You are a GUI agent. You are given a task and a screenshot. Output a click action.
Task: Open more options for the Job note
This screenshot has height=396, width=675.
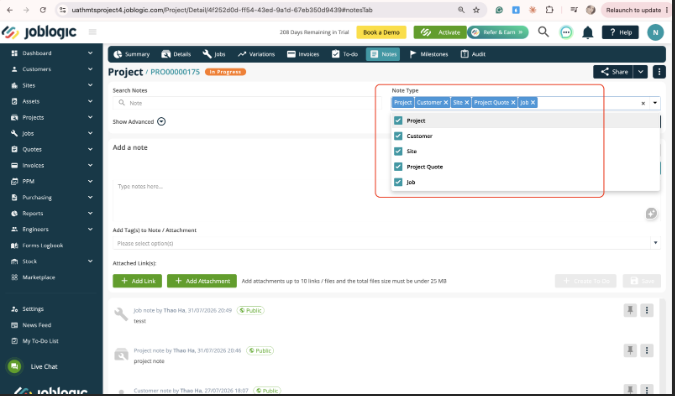tap(647, 310)
